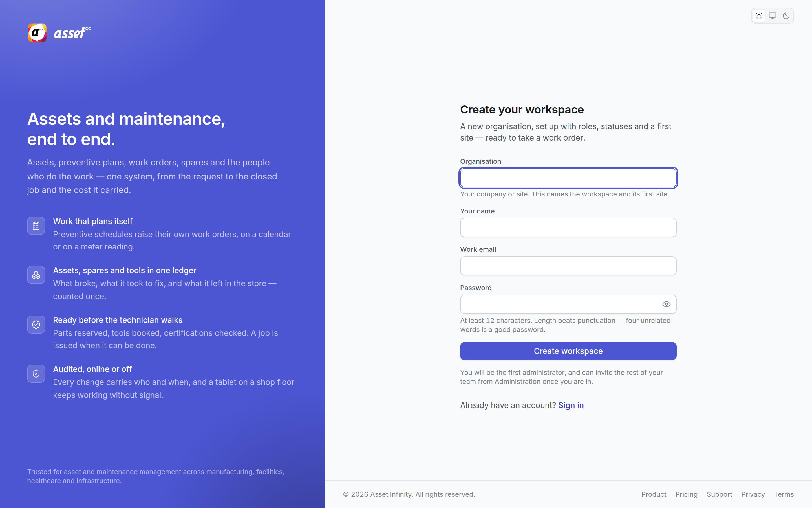Click the Your name field label

point(477,211)
